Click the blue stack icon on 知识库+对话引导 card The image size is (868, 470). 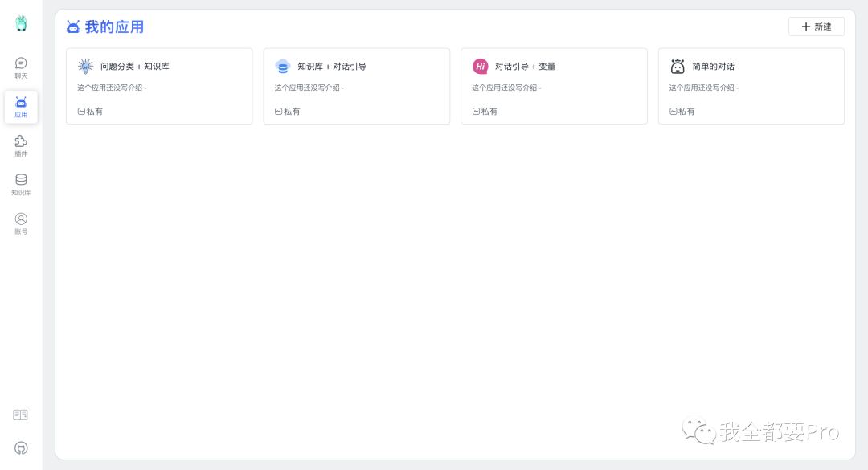pos(283,66)
